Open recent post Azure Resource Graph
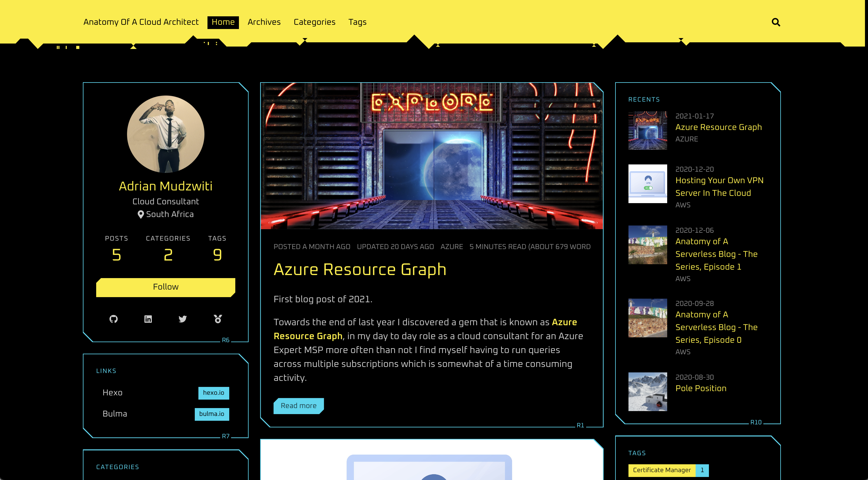The height and width of the screenshot is (480, 868). (718, 127)
